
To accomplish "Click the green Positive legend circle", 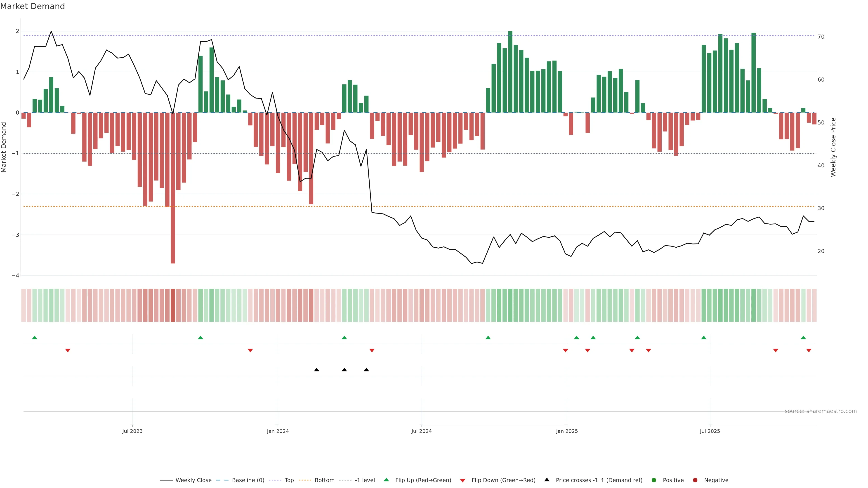I will 654,480.
